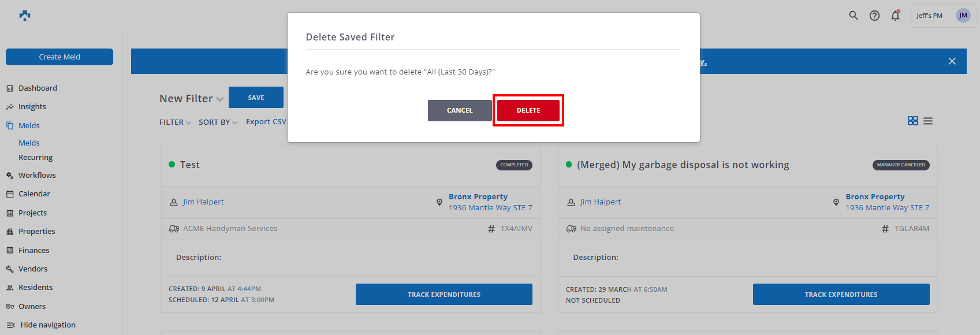
Task: Confirm with the red Delete button
Action: point(528,110)
